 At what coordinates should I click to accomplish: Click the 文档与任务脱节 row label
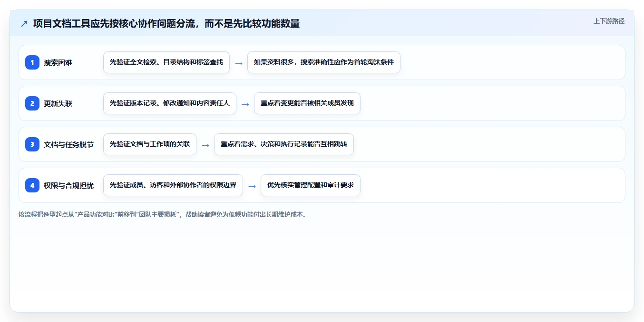pos(68,144)
